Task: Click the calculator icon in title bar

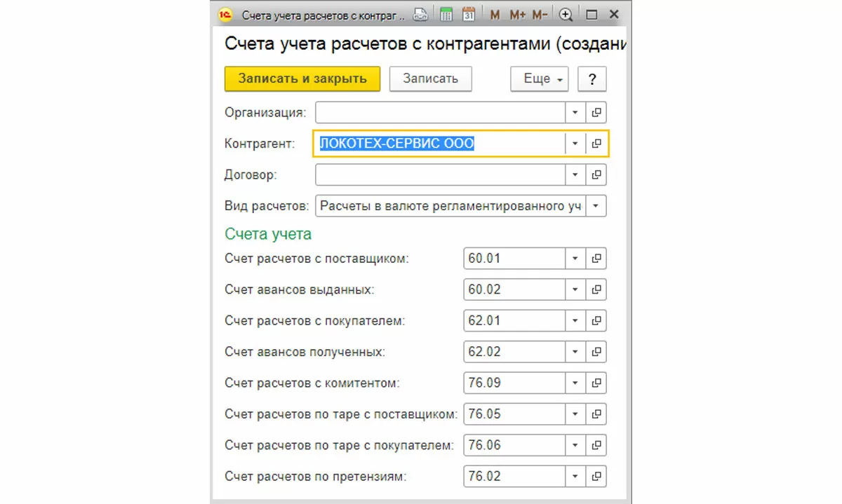Action: (x=446, y=14)
